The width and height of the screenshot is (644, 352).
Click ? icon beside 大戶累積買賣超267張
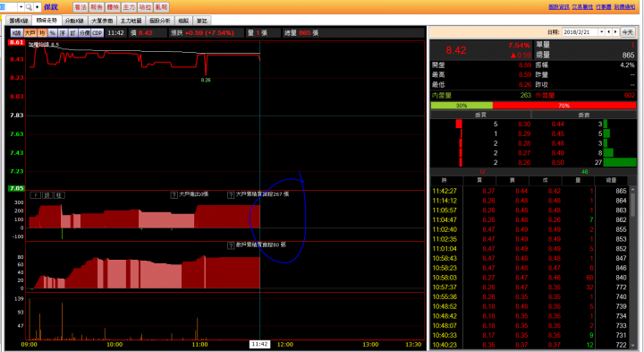pyautogui.click(x=231, y=195)
